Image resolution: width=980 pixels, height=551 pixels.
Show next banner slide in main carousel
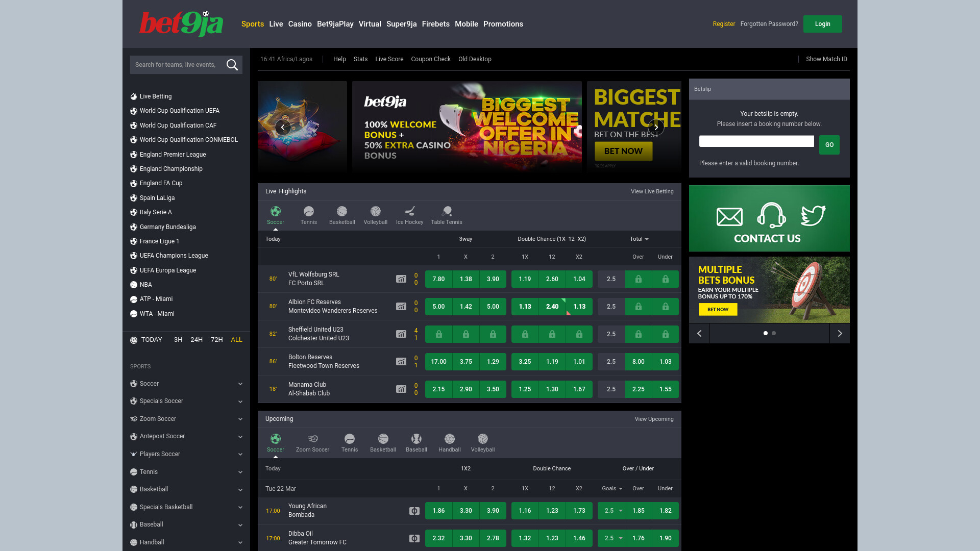[x=656, y=127]
